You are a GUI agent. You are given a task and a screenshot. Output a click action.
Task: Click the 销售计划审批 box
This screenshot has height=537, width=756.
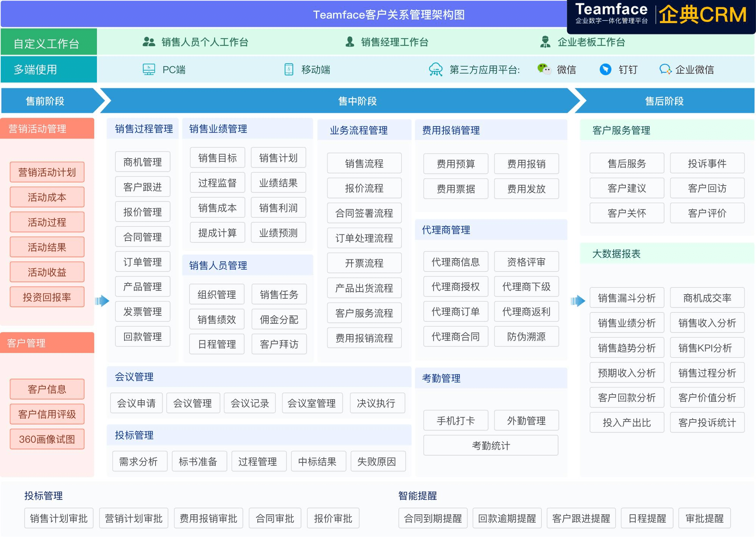59,518
